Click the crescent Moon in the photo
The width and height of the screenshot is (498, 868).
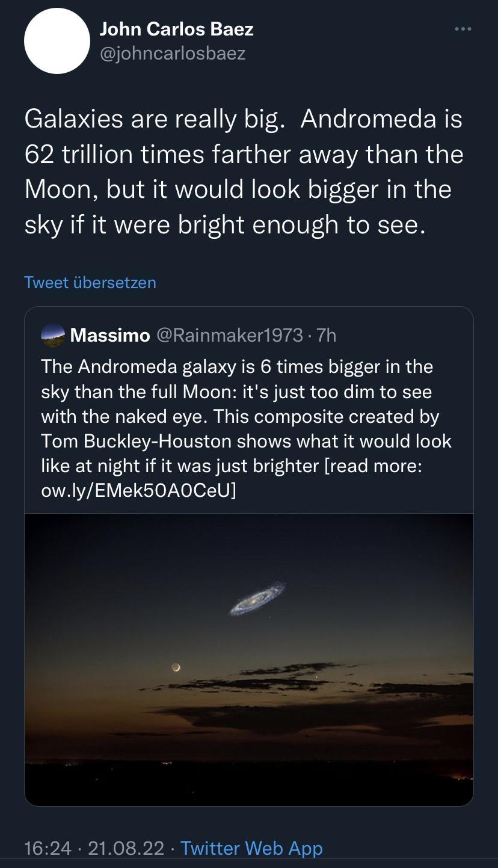click(x=174, y=667)
